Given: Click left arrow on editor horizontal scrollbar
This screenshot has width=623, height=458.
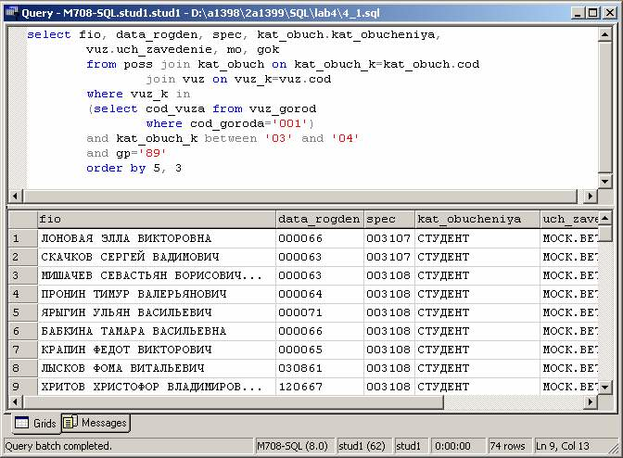Looking at the screenshot, I should tap(15, 196).
